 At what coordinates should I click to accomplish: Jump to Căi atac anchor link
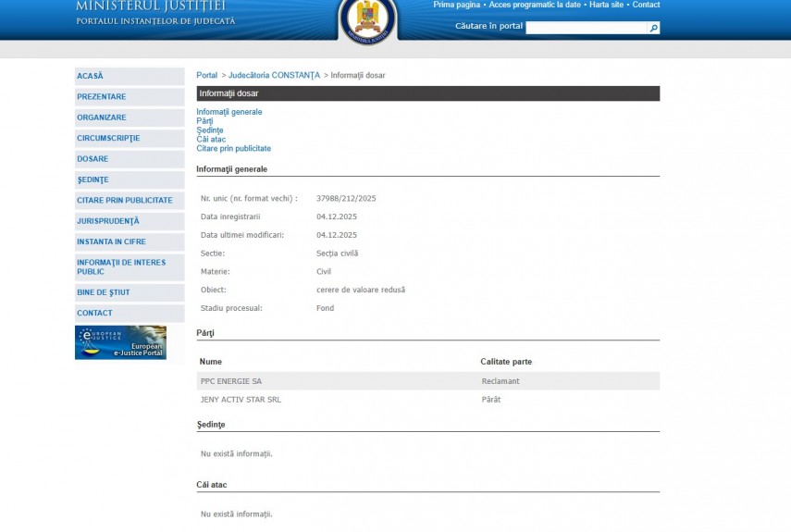210,140
